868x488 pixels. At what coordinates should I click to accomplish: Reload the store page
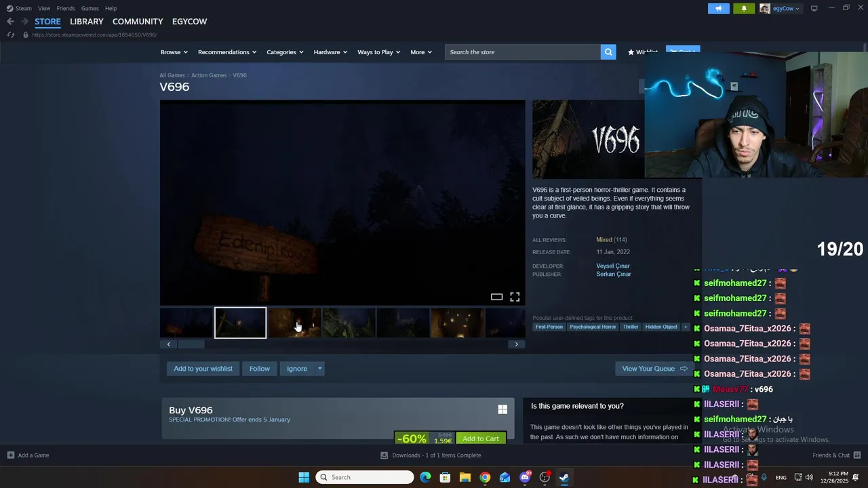click(11, 35)
